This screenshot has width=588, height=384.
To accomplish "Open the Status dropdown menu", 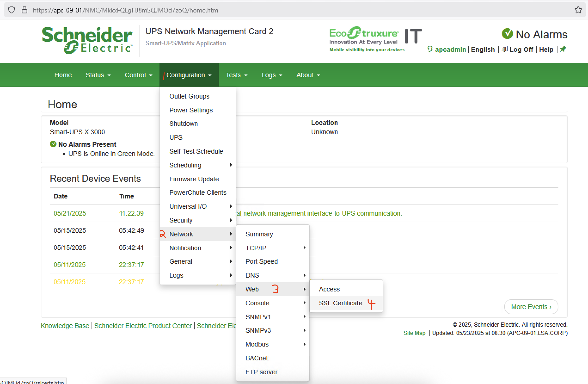I will pos(98,75).
